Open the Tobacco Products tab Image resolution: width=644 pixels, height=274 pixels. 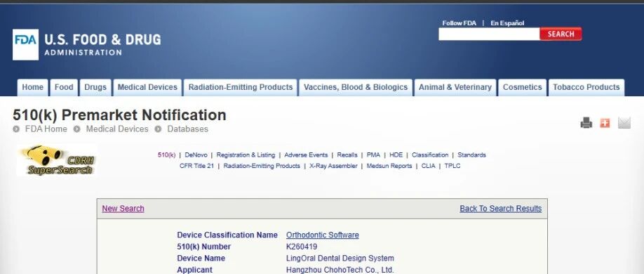pos(586,88)
